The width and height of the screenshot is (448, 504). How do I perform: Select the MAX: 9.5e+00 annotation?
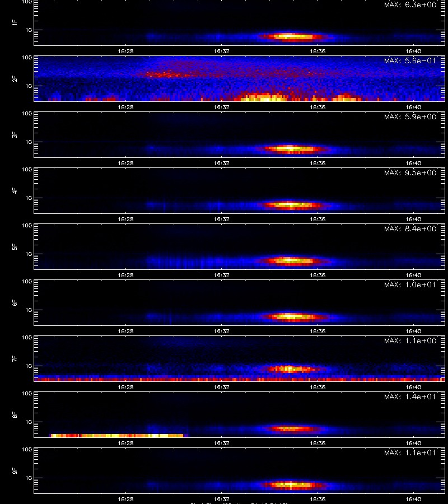pyautogui.click(x=410, y=172)
